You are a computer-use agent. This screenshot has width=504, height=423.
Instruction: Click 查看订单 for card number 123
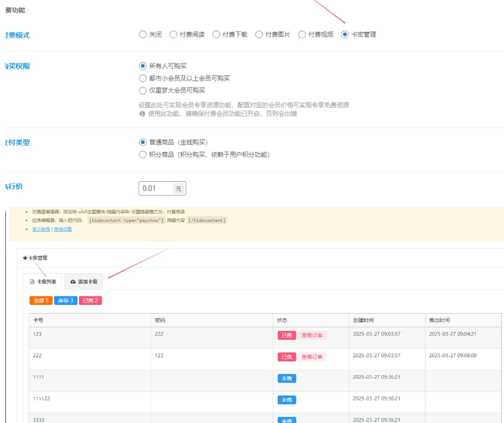(x=312, y=335)
